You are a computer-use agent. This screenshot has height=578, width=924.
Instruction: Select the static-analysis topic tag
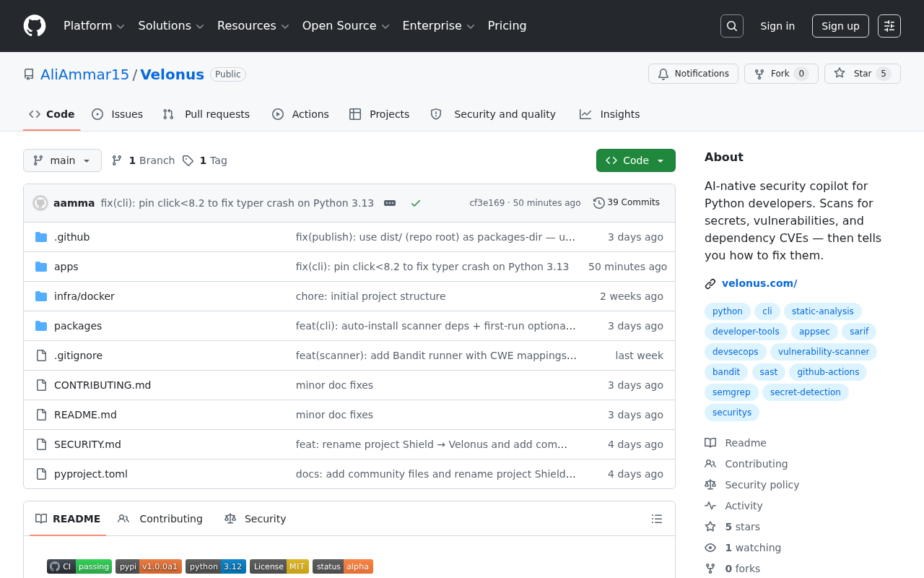click(823, 311)
